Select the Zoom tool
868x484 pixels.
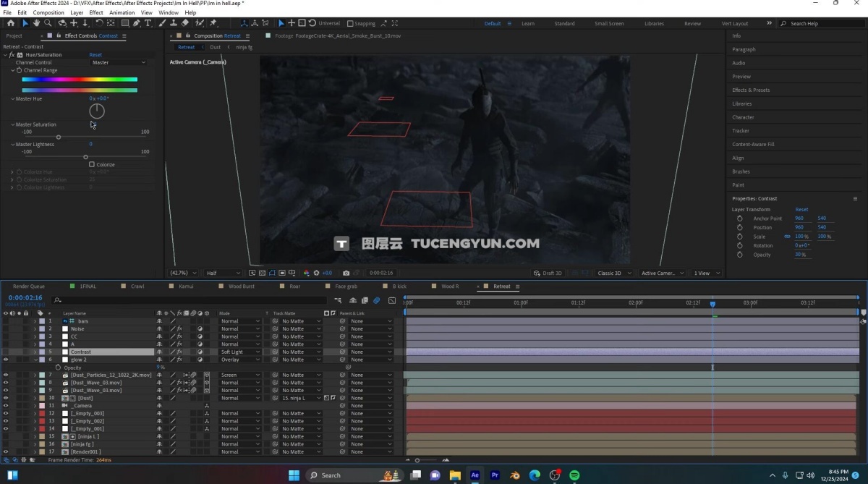click(x=48, y=23)
